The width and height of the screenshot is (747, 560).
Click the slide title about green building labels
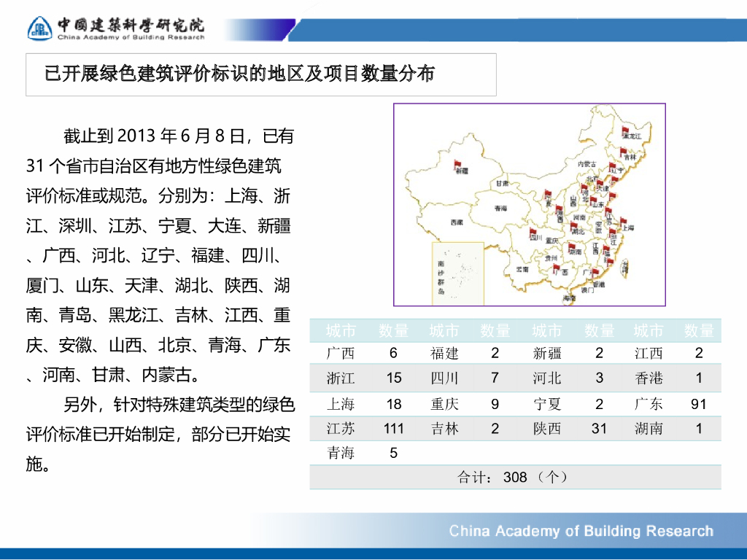click(241, 74)
